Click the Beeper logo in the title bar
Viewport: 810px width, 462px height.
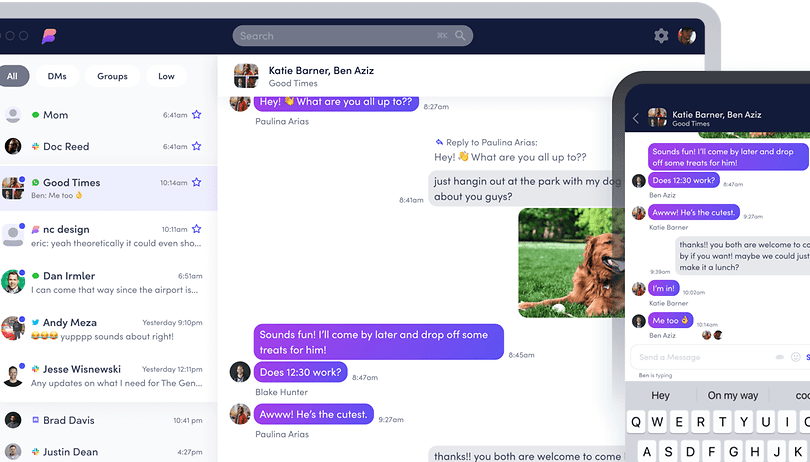[49, 36]
